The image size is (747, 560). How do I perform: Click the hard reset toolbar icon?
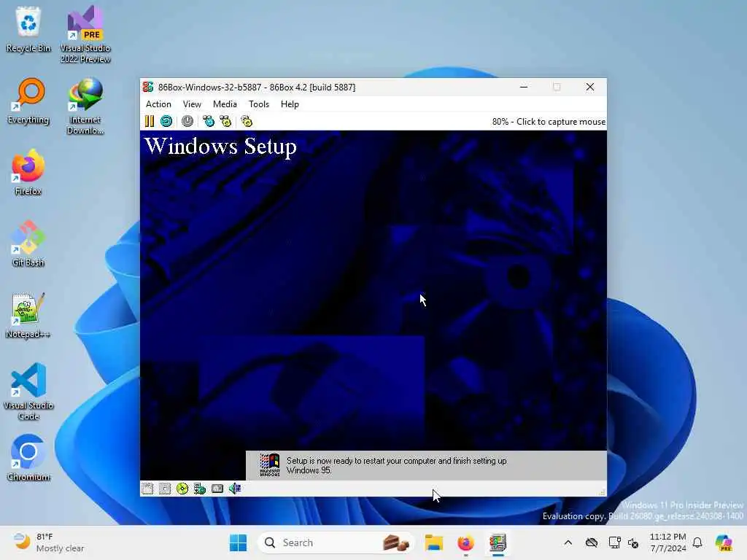pos(166,122)
